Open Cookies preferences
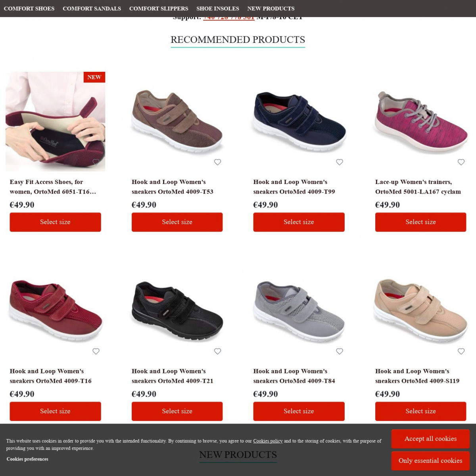The width and height of the screenshot is (476, 476). [27, 459]
